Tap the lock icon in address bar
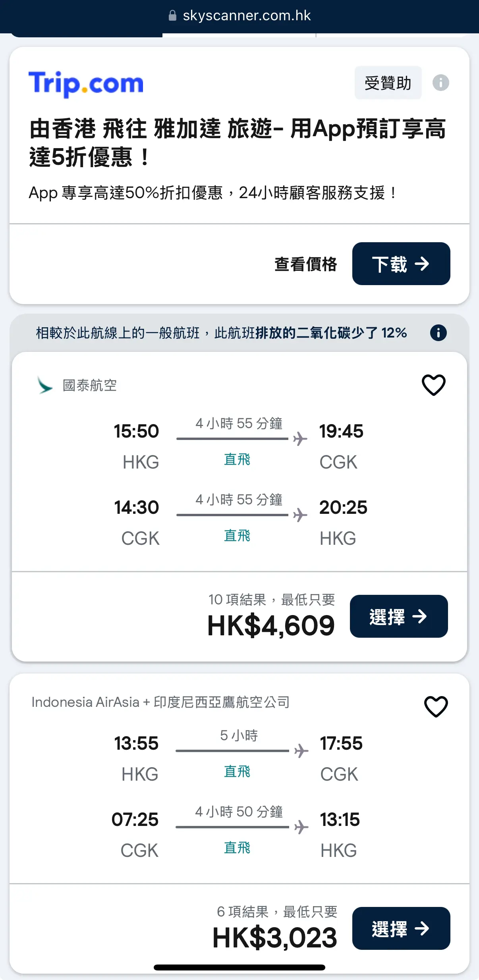 [172, 15]
